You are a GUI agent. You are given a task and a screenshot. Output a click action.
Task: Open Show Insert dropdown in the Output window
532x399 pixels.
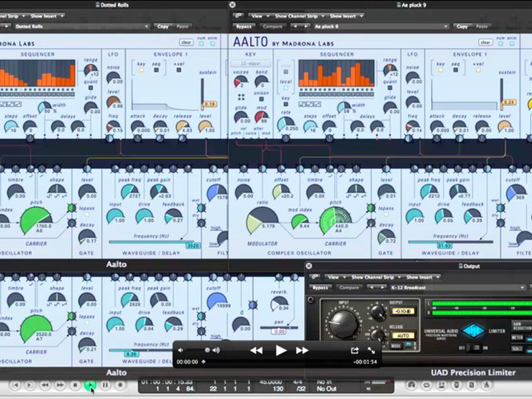tap(422, 277)
